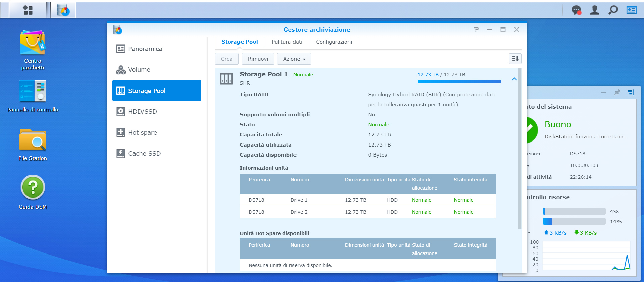Image resolution: width=644 pixels, height=282 pixels.
Task: Click the Periferica column header in Informazioni unità
Action: [x=259, y=180]
